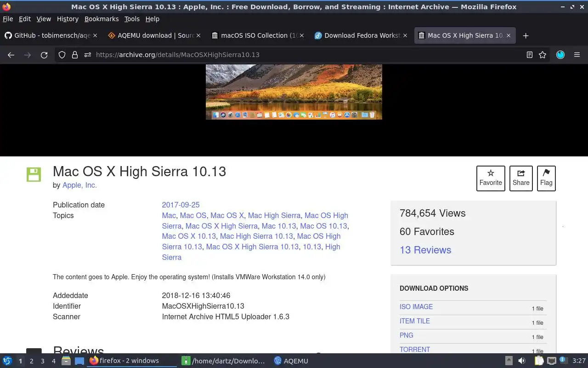
Task: Click the TORRENT download option
Action: pos(415,350)
